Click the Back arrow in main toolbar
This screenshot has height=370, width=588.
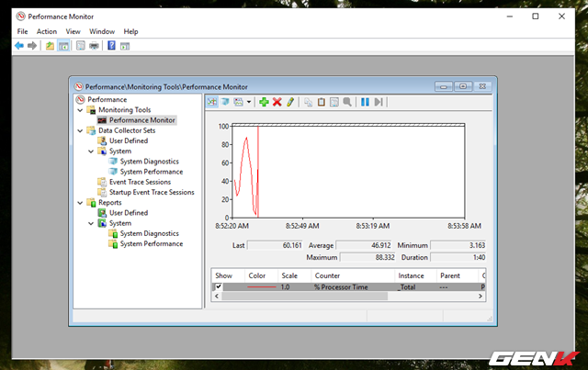click(19, 46)
